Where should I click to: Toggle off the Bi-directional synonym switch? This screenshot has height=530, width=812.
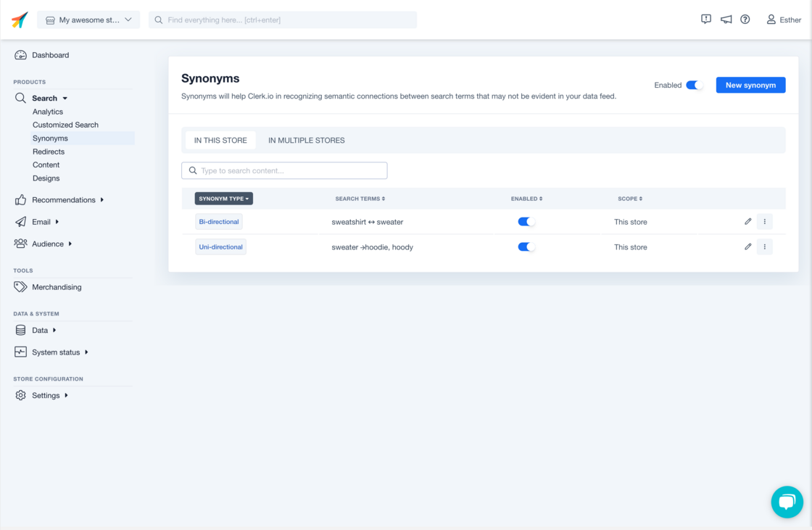526,221
